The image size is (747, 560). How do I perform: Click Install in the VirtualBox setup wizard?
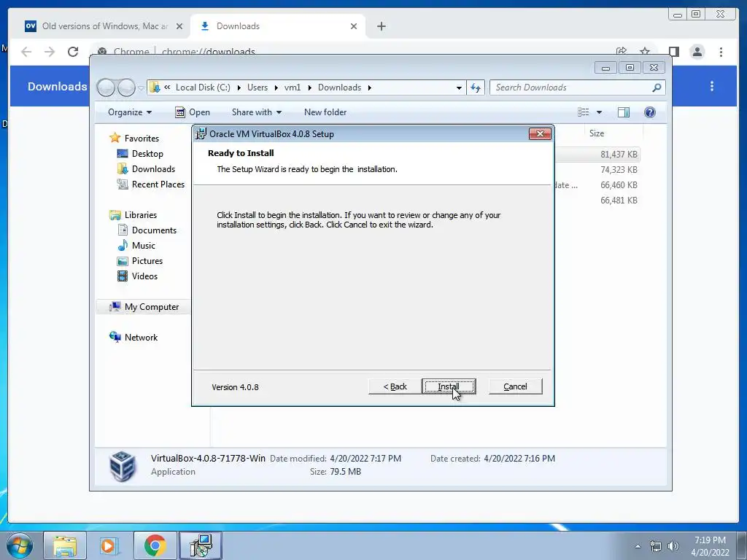(x=449, y=386)
